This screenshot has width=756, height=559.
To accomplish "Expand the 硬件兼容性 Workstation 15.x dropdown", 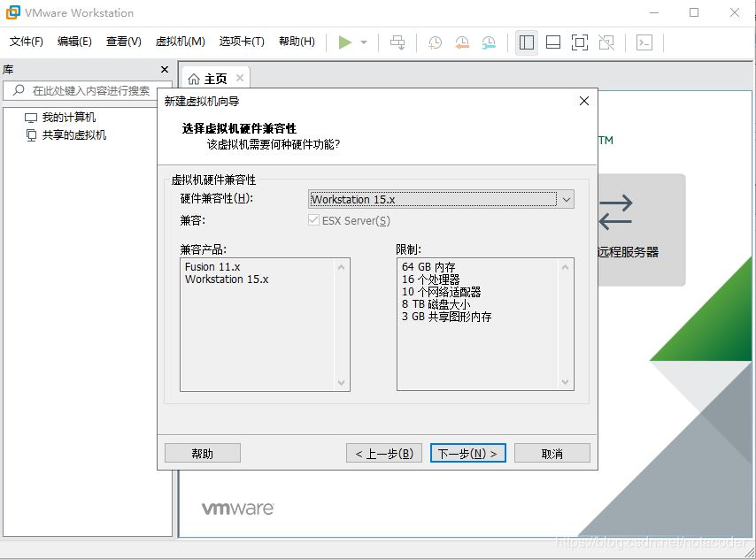I will click(x=566, y=200).
